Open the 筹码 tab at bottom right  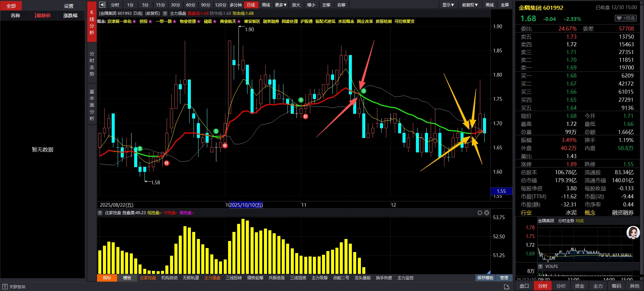pyautogui.click(x=616, y=286)
